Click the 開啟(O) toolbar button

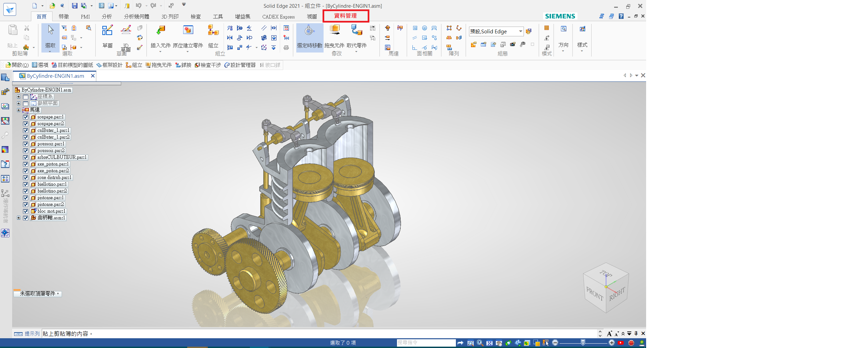pyautogui.click(x=17, y=65)
